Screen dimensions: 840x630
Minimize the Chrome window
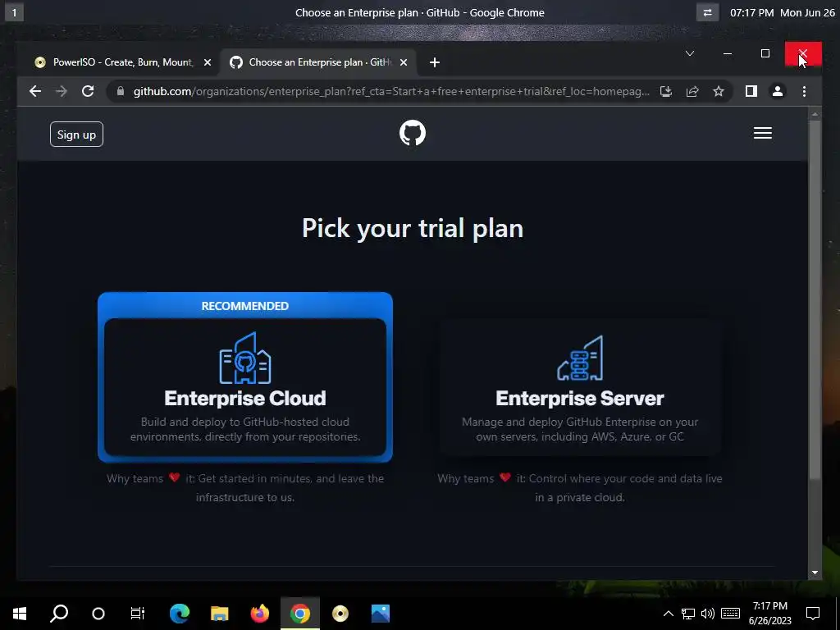tap(728, 53)
